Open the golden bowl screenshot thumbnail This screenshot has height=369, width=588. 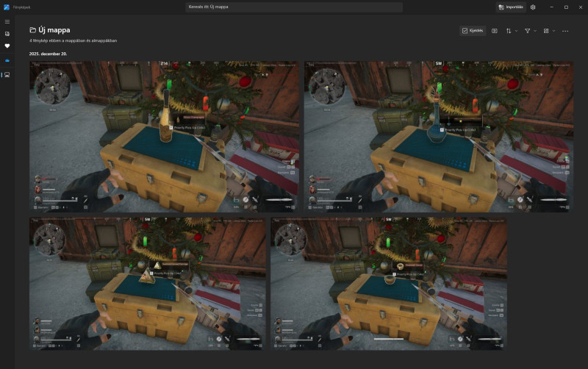pyautogui.click(x=389, y=284)
